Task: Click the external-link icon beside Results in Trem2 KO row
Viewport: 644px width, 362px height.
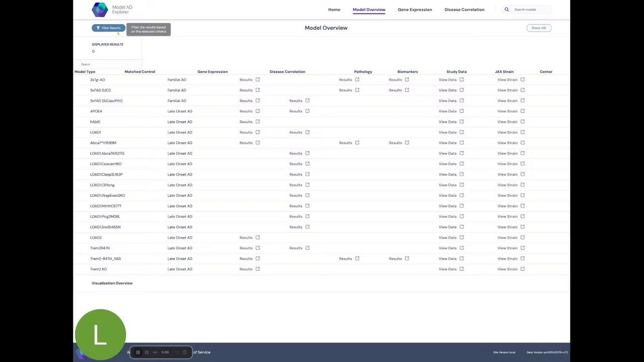Action: point(258,269)
